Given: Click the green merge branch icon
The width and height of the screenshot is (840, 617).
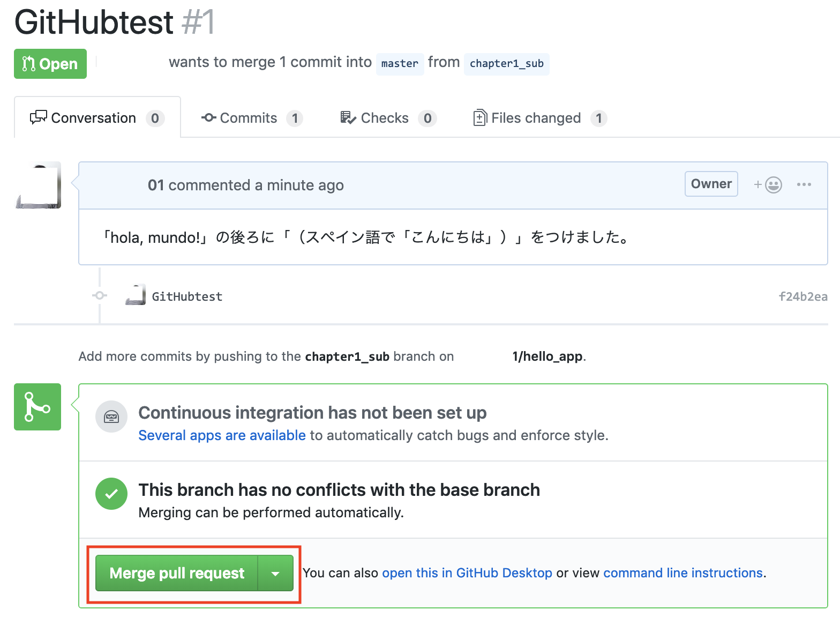Looking at the screenshot, I should [x=37, y=407].
